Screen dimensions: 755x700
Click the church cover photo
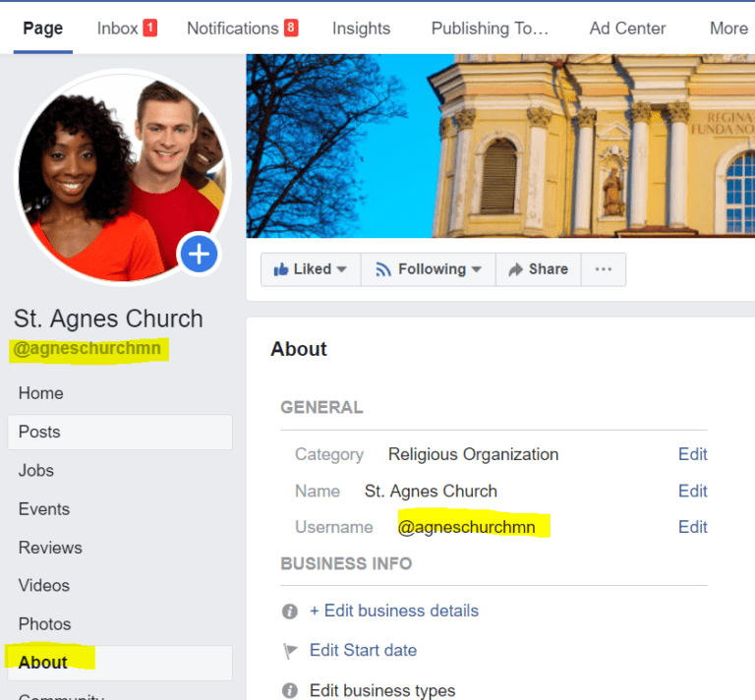point(500,146)
